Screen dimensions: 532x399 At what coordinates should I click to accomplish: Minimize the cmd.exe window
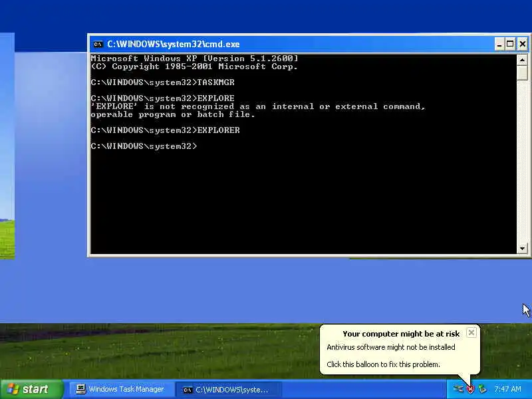(x=499, y=44)
